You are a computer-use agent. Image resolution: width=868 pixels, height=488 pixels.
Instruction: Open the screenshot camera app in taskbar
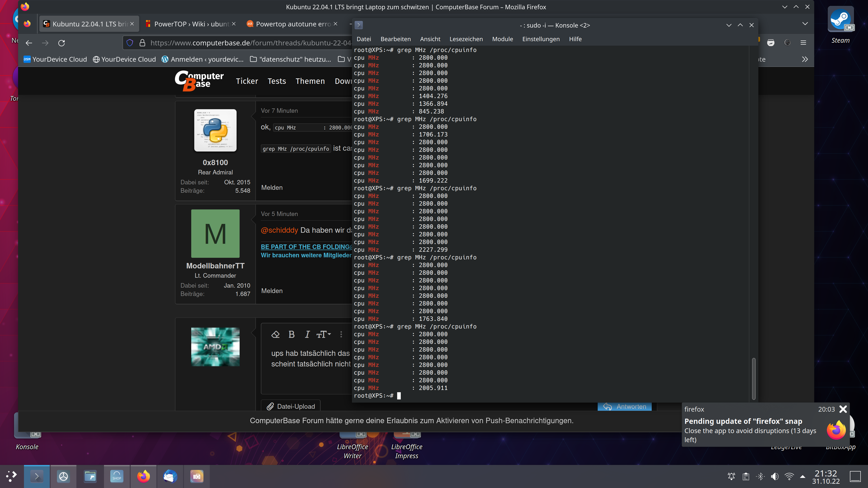(196, 476)
